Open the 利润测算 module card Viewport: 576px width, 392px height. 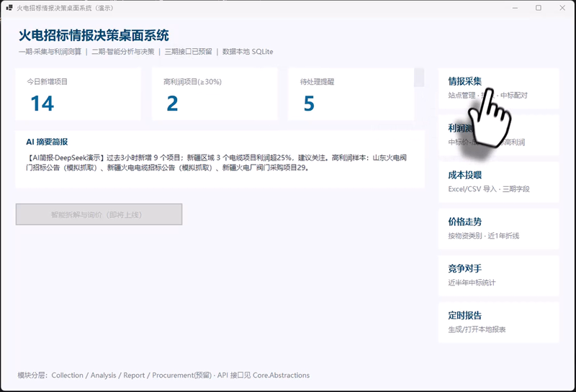pyautogui.click(x=498, y=135)
